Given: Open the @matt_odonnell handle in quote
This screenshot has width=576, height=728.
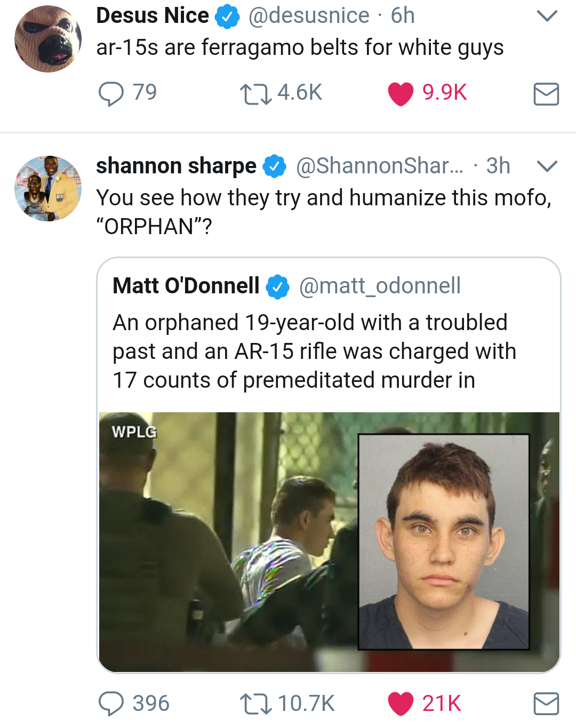Looking at the screenshot, I should [380, 286].
